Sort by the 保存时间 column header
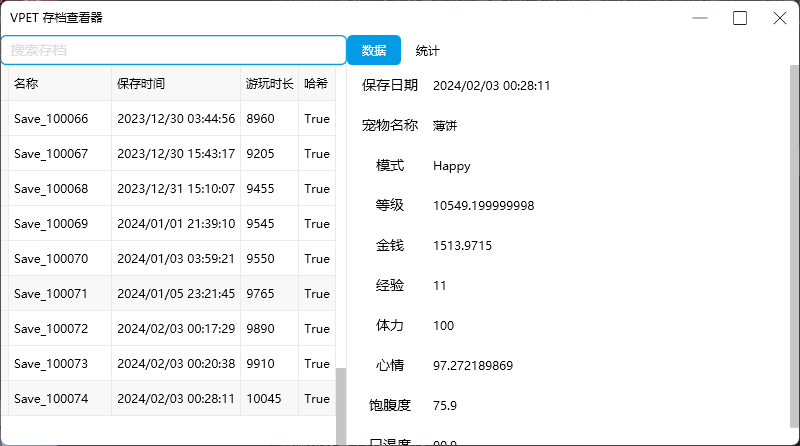800x446 pixels. 176,84
